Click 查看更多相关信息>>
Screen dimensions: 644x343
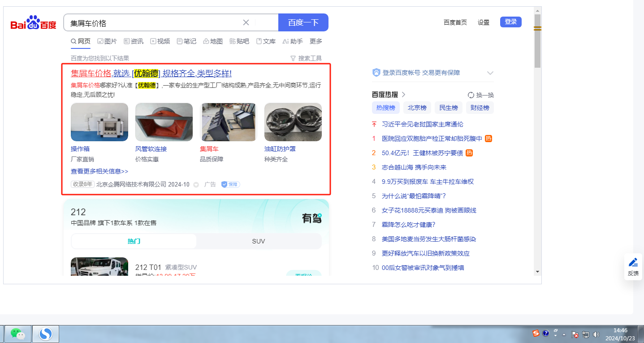[x=99, y=171]
